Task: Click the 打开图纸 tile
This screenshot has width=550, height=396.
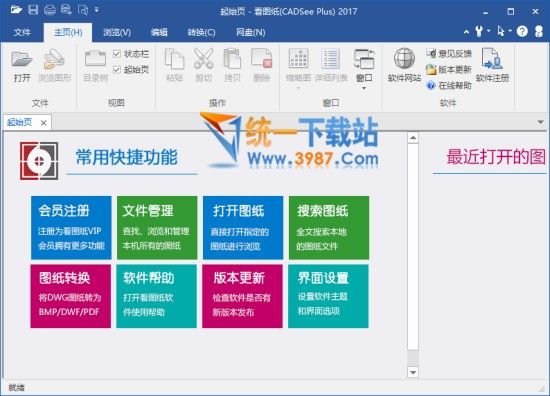Action: [243, 228]
